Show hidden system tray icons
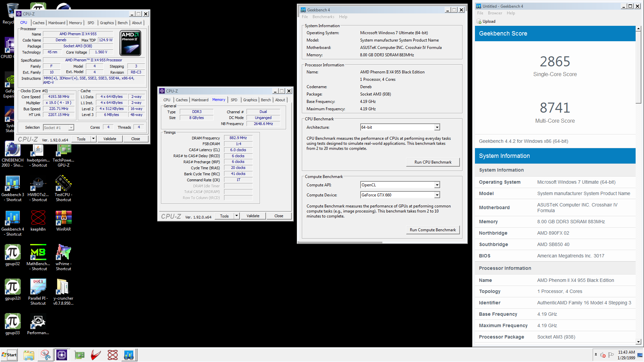 pos(596,355)
